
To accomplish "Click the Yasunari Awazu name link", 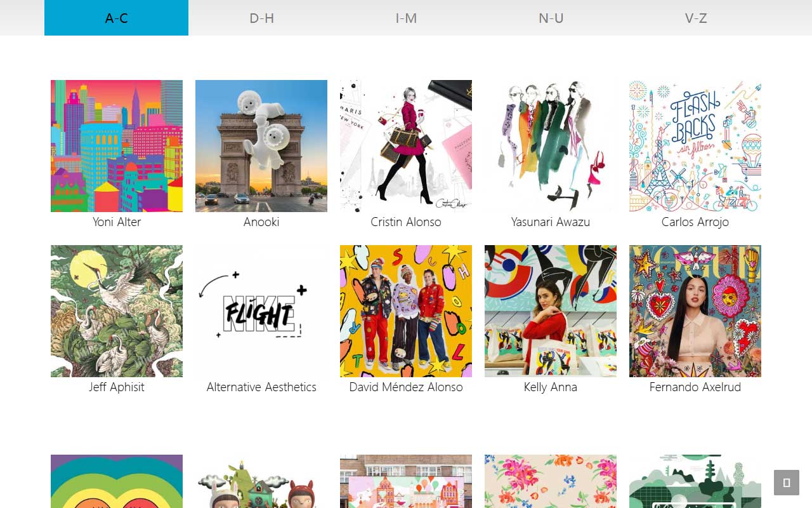I will point(551,222).
